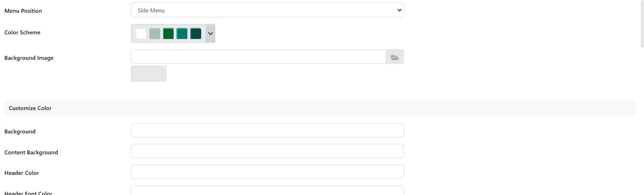
Task: Focus the Header Color input field
Action: pos(267,172)
